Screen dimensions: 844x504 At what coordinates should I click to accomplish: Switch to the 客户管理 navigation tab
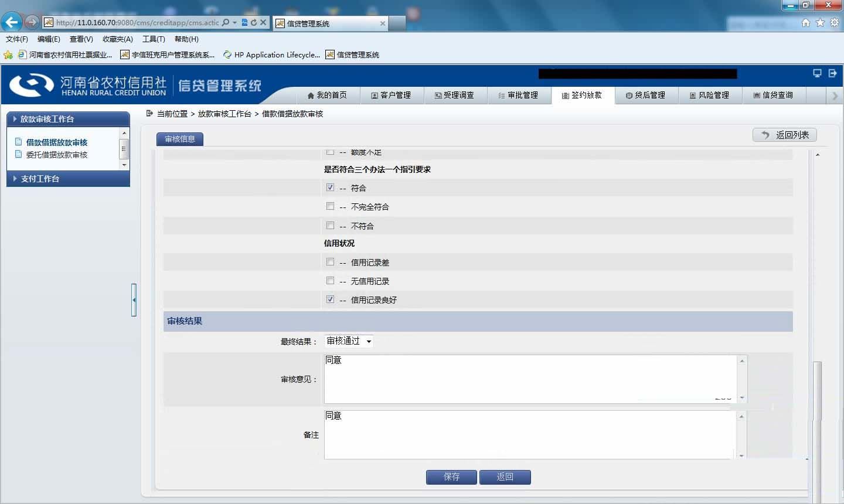392,96
